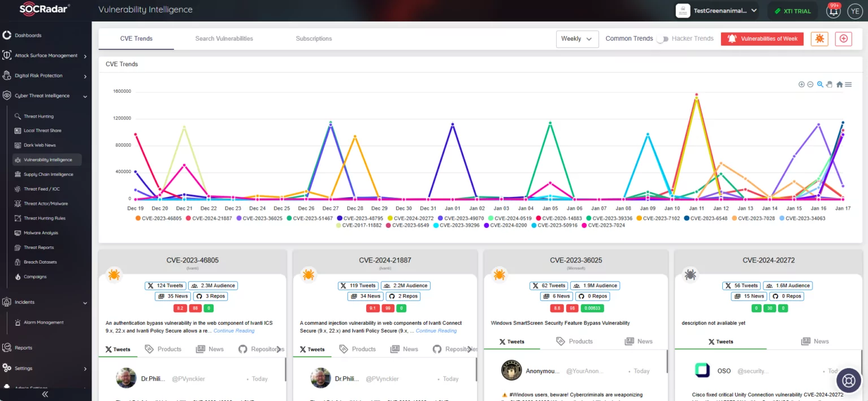The image size is (868, 401).
Task: Expand the Settings menu
Action: point(45,368)
